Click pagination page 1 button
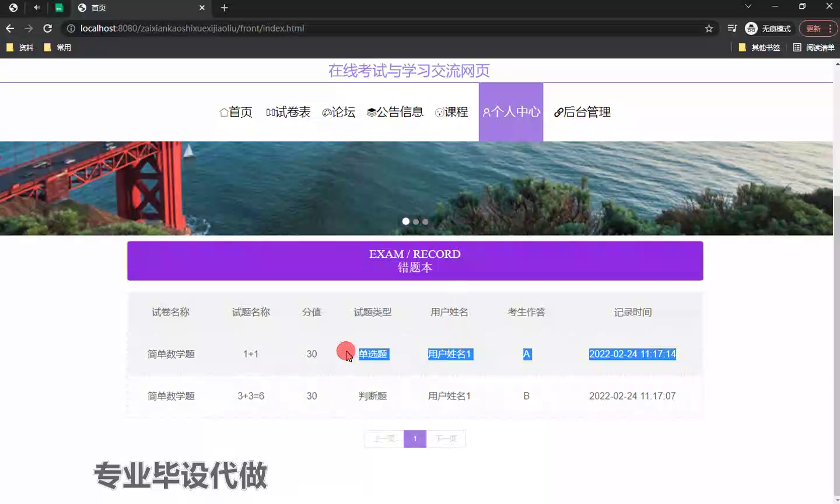The image size is (840, 504). (x=415, y=439)
